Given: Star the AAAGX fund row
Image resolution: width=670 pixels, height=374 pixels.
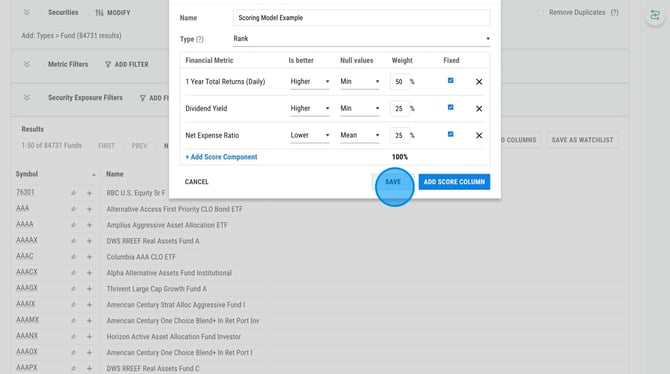Looking at the screenshot, I should pyautogui.click(x=73, y=289).
